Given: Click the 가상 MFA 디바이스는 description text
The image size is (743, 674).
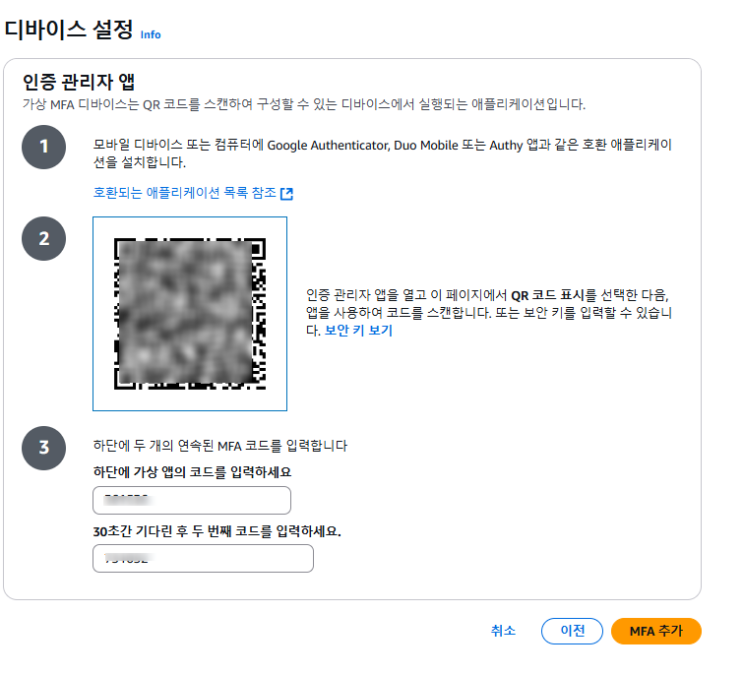Looking at the screenshot, I should tap(300, 104).
